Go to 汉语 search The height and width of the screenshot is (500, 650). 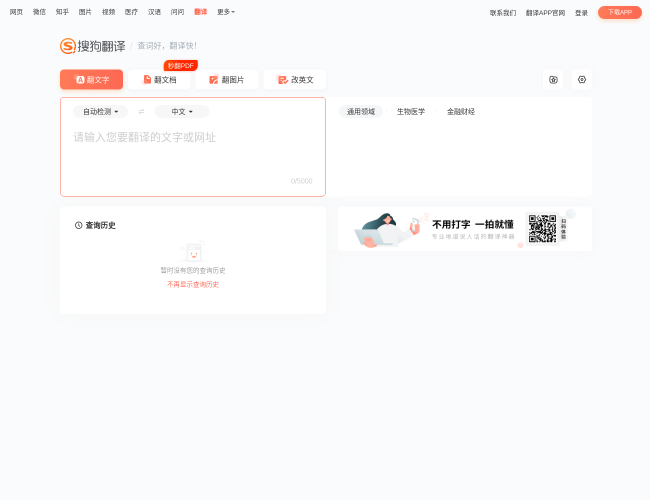pyautogui.click(x=154, y=12)
